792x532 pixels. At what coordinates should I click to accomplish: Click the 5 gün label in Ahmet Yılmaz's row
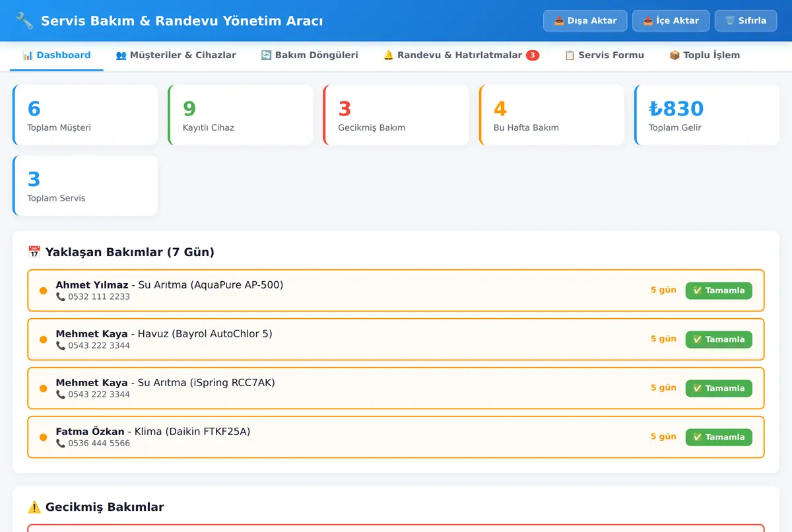click(x=663, y=290)
